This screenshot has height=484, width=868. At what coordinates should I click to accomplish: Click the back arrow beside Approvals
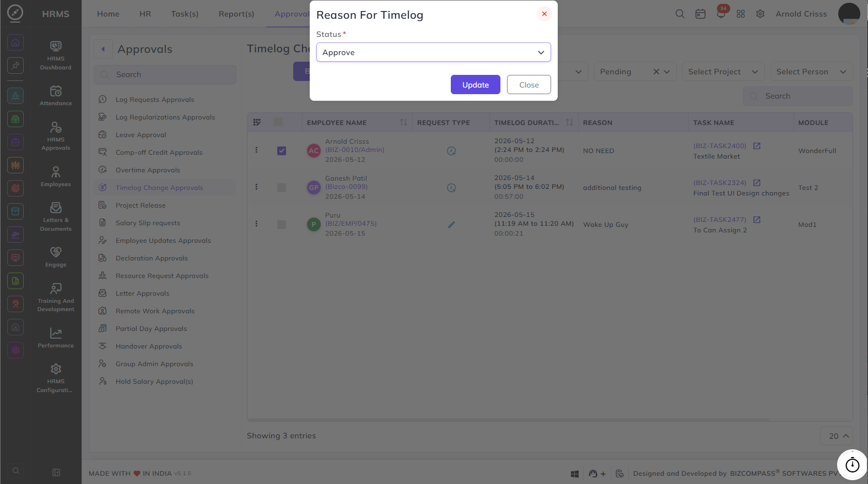point(103,49)
